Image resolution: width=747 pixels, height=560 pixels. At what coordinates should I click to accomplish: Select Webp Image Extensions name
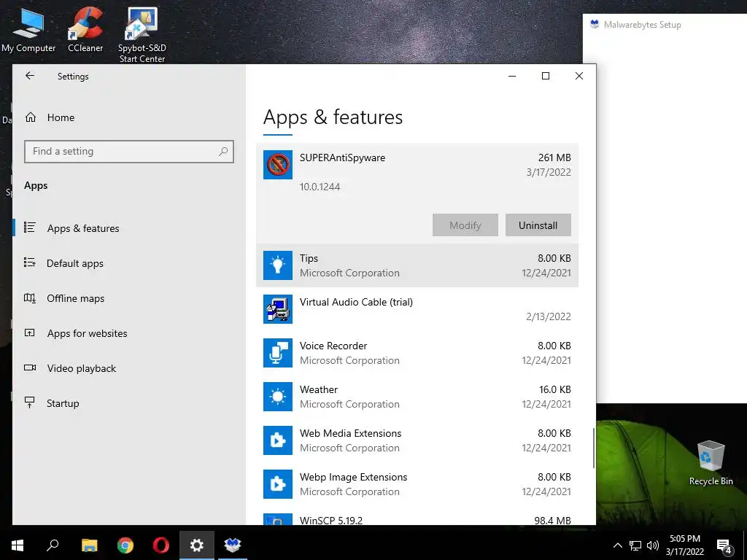(353, 477)
